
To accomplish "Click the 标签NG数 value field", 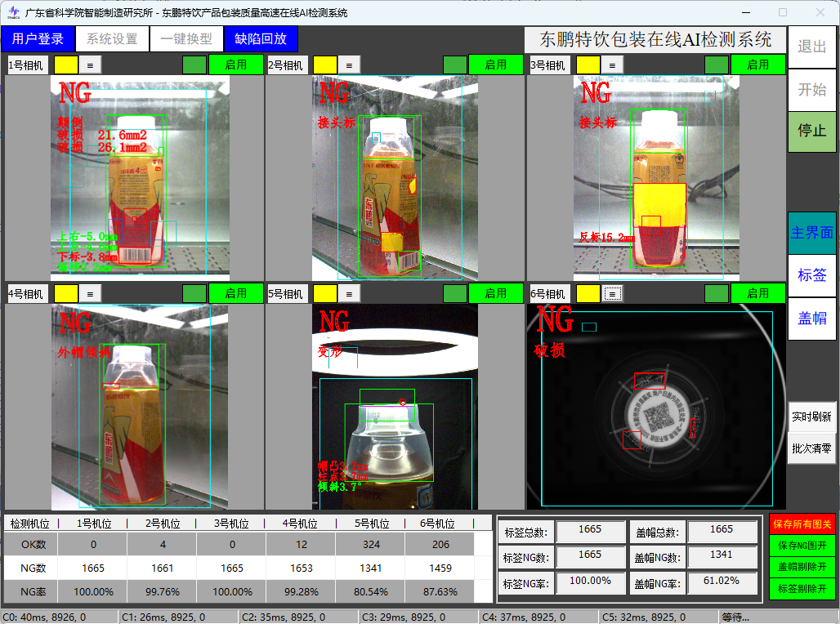I will (x=590, y=557).
